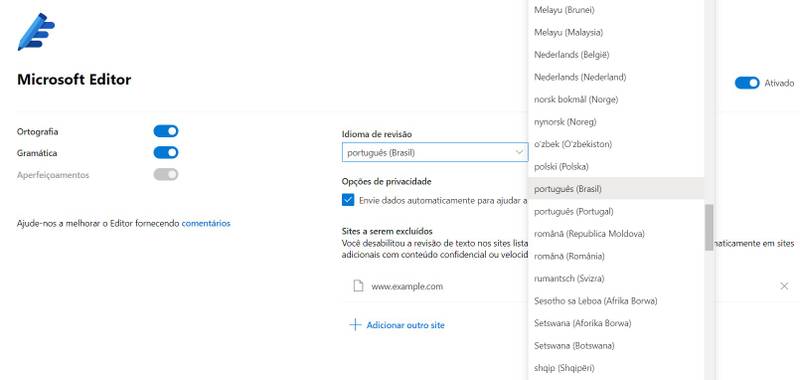Pick rumantsch (Svizra) language
The image size is (800, 380).
coord(616,278)
